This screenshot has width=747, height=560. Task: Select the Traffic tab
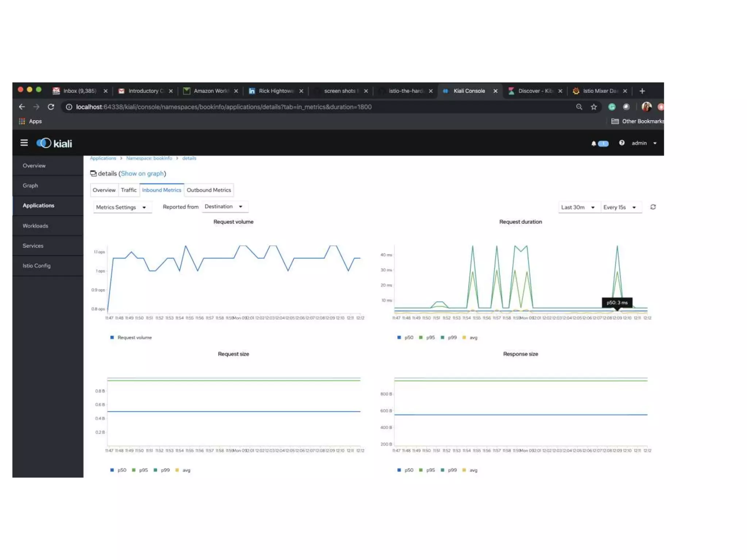point(128,190)
